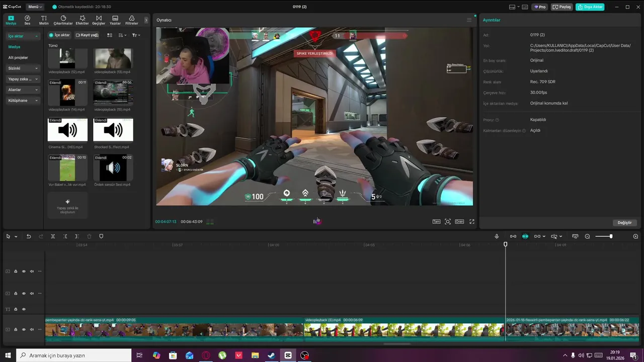The height and width of the screenshot is (362, 644).
Task: Toggle the player audio level indicator
Action: point(210,222)
